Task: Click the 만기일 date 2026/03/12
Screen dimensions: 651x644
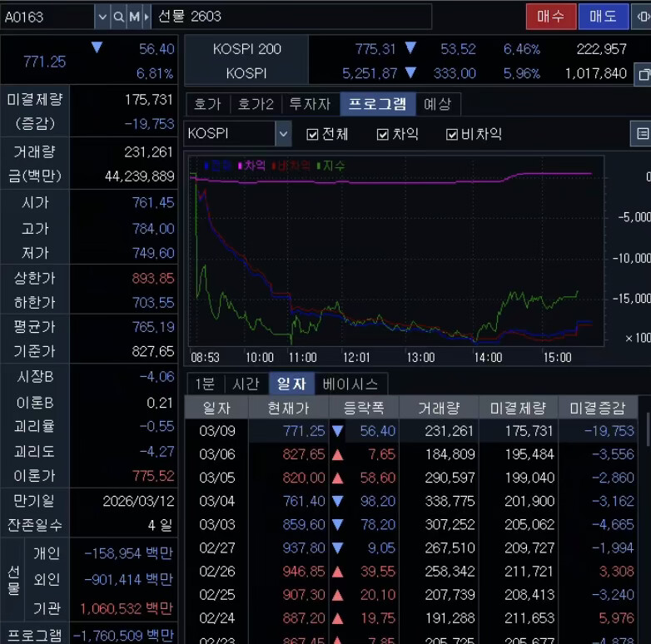Action: (x=138, y=501)
